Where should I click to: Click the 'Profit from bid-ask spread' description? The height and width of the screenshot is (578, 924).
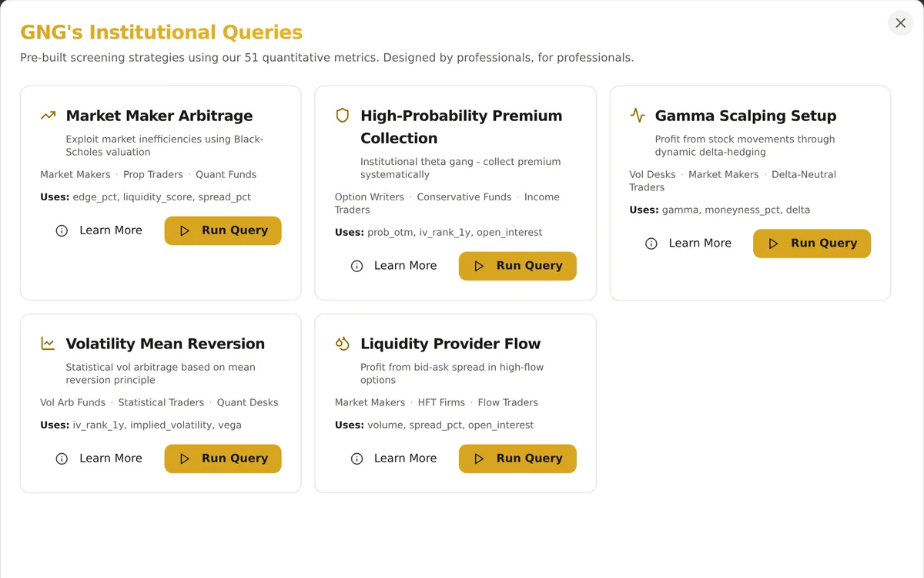click(x=452, y=374)
